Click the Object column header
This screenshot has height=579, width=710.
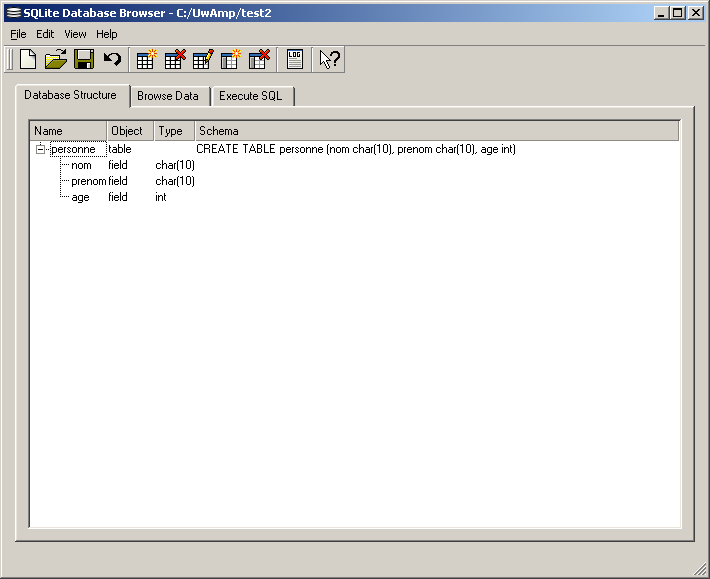[x=130, y=131]
